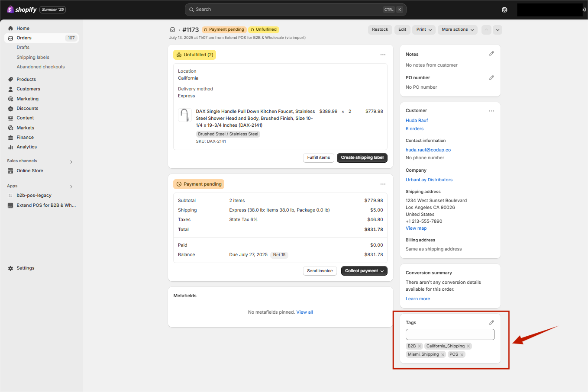Open the More actions dropdown
588x392 pixels.
pos(458,30)
